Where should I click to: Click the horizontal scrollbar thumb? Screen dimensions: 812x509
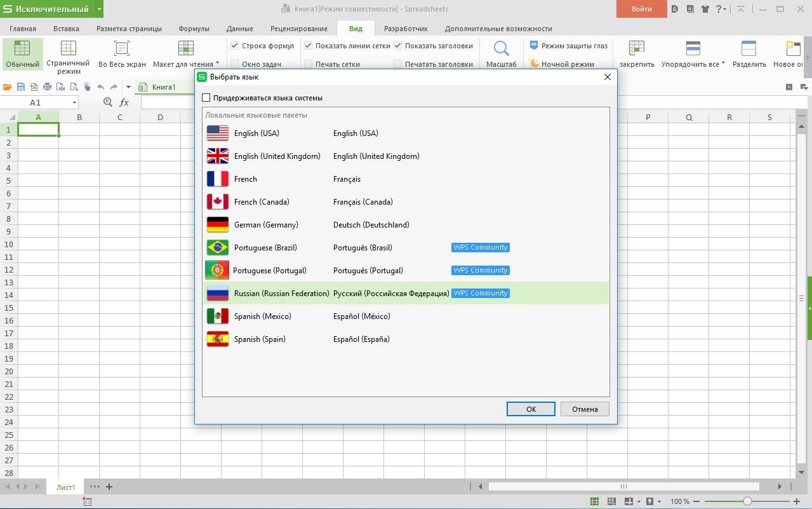point(623,487)
